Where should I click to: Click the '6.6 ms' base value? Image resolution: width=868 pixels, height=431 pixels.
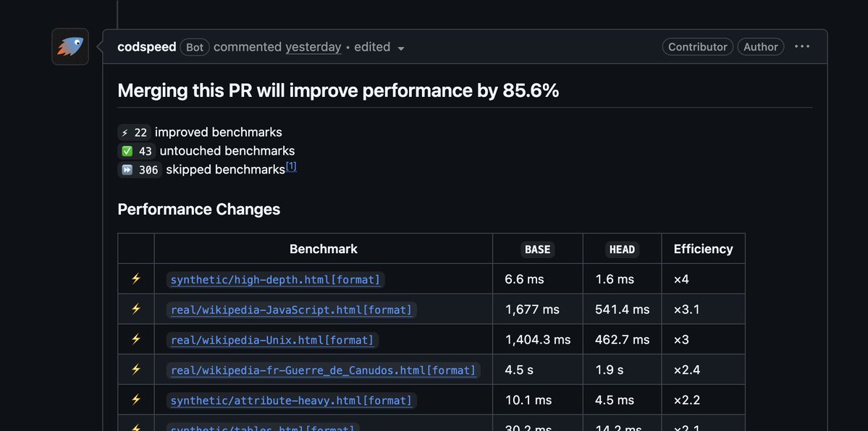click(x=524, y=279)
